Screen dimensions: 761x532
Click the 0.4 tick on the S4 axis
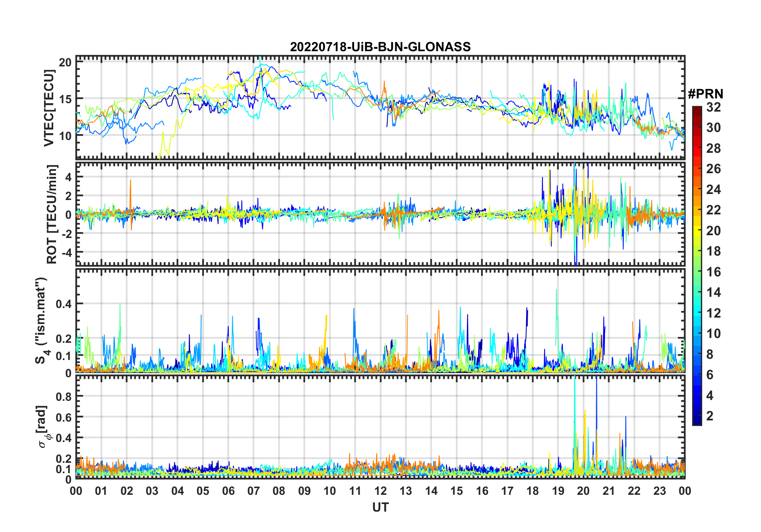(x=64, y=304)
